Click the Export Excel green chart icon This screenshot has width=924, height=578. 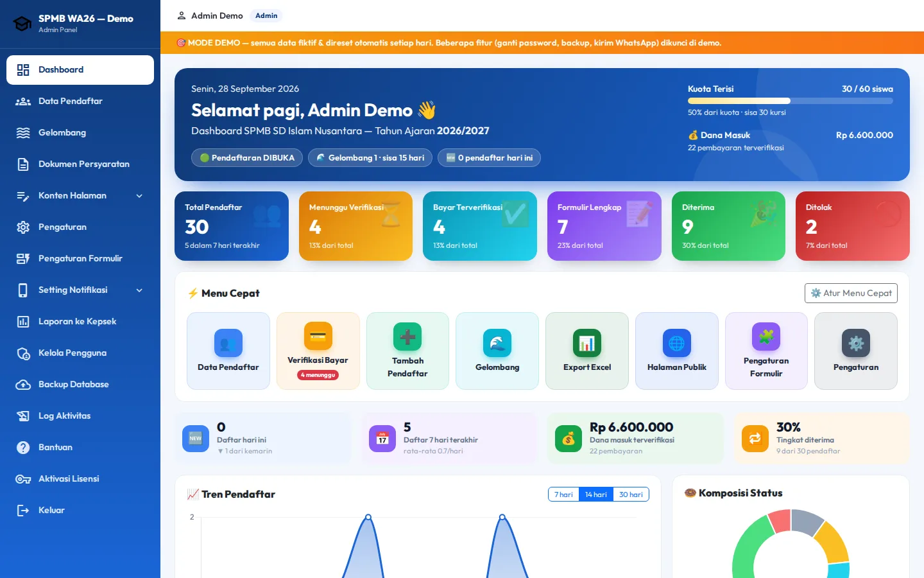pyautogui.click(x=587, y=343)
